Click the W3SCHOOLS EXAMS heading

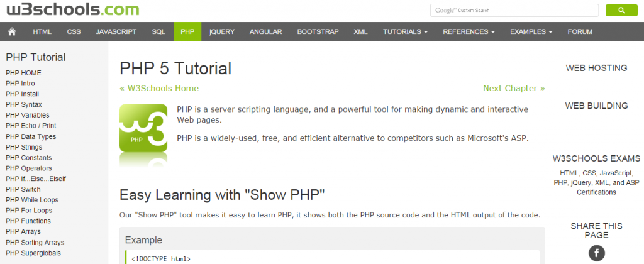click(596, 158)
